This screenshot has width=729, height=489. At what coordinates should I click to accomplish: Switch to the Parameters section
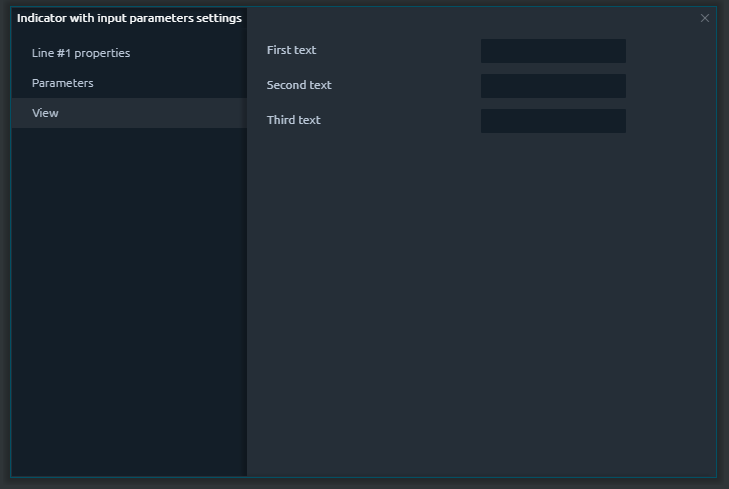click(x=63, y=83)
